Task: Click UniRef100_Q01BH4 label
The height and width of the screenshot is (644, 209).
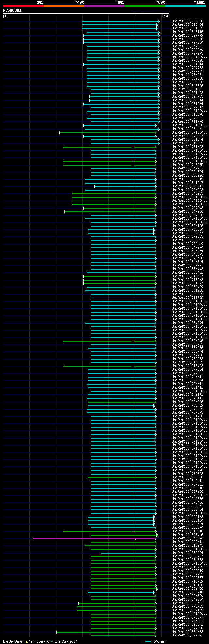Action: point(187,139)
